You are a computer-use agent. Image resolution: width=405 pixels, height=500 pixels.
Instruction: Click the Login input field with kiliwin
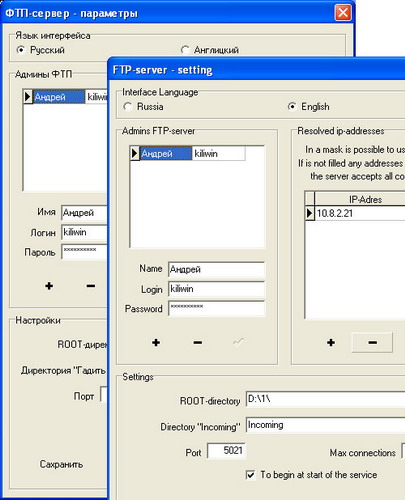coord(217,289)
